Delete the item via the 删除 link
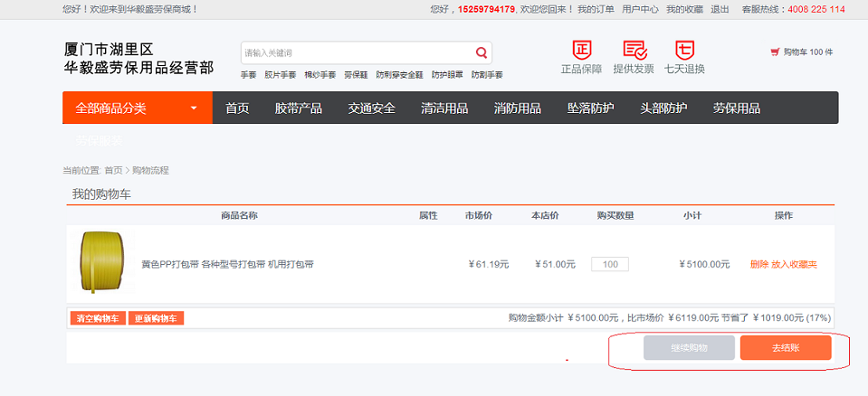Viewport: 868px width, 396px height. (x=759, y=264)
